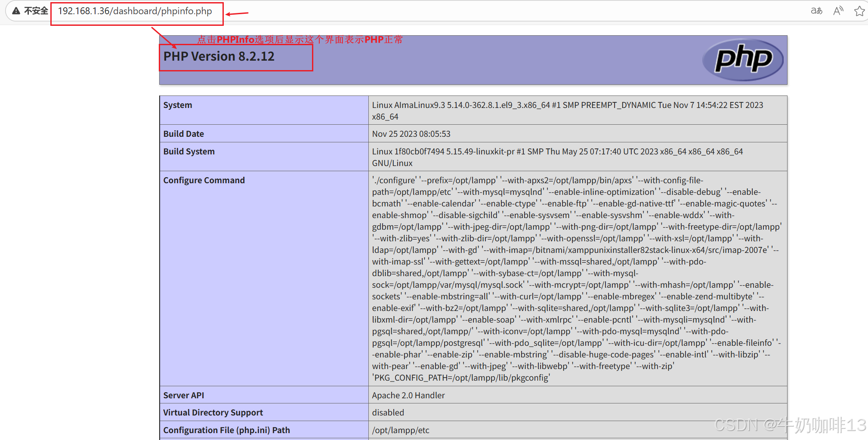Click the Configure Command label

point(204,180)
